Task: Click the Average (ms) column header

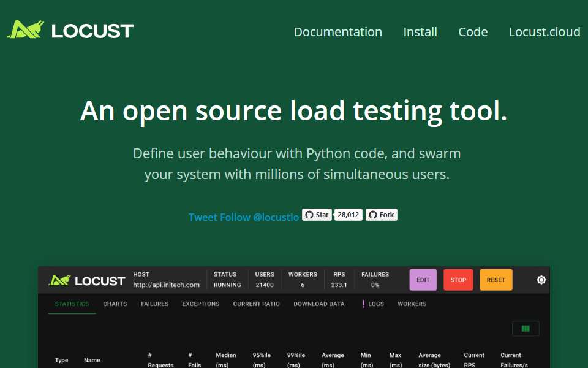Action: pyautogui.click(x=333, y=360)
